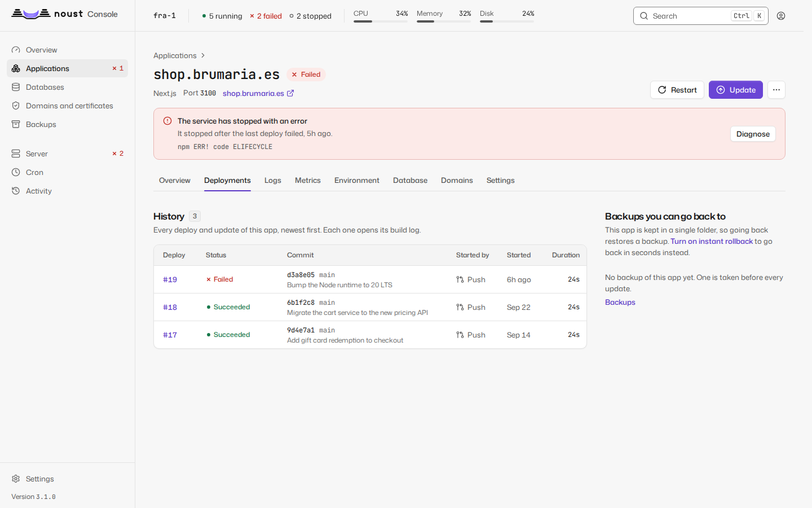Click the Failed status of deploy #19
This screenshot has height=508, width=812.
point(219,279)
